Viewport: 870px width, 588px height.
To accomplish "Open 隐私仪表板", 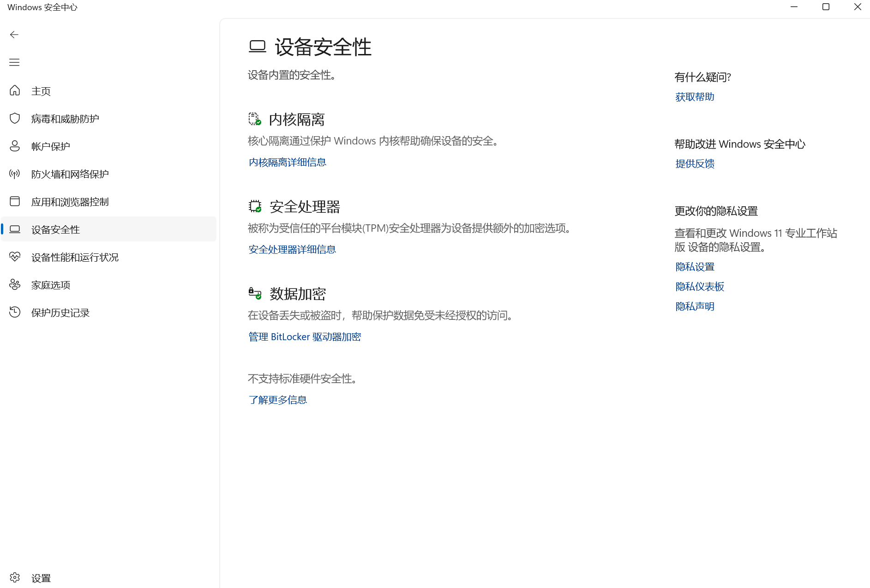I will 699,286.
